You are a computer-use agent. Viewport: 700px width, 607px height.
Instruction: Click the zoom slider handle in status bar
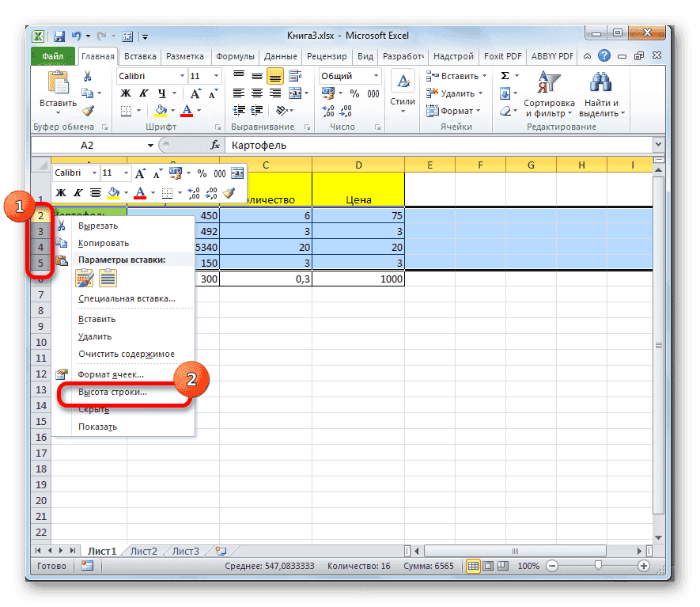click(x=598, y=567)
